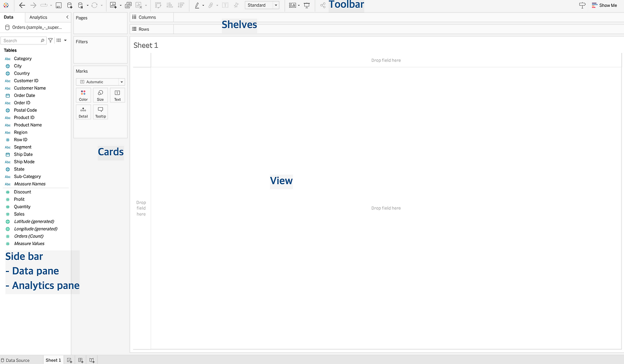Select the Sub-Category field
Screen dimensions: 624x364
coord(27,176)
